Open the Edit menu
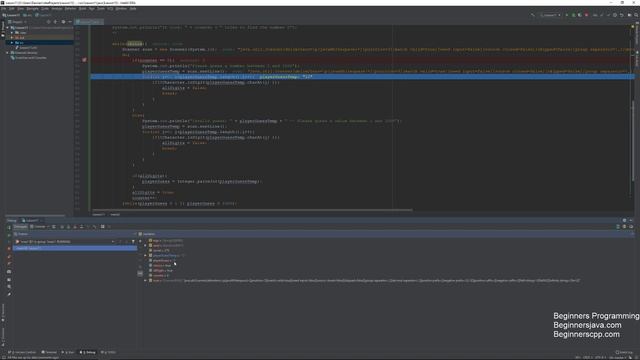Screen dimensions: 640x360 (x=11, y=9)
